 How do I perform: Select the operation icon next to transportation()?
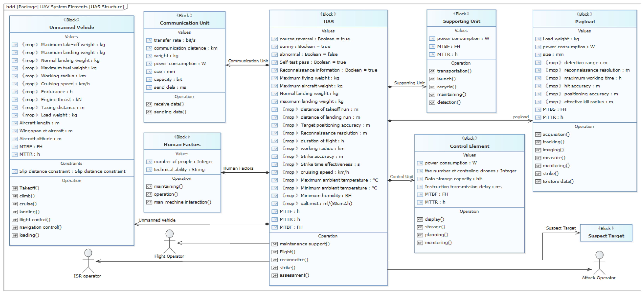tap(432, 71)
